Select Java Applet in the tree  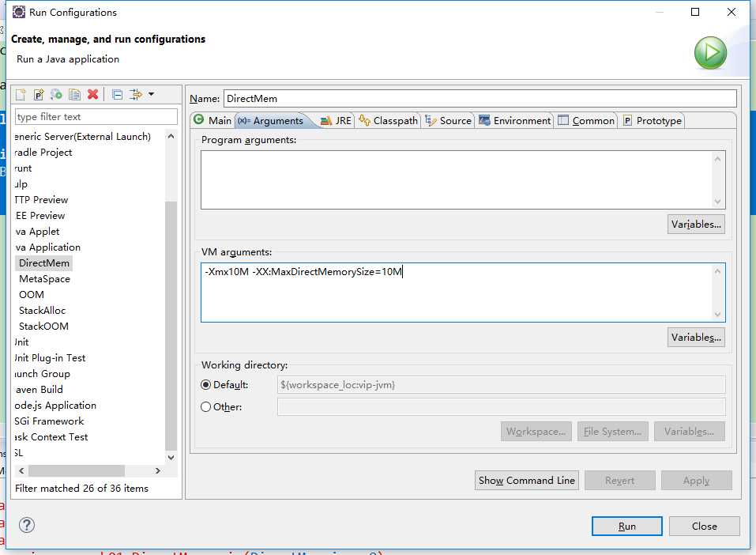37,231
